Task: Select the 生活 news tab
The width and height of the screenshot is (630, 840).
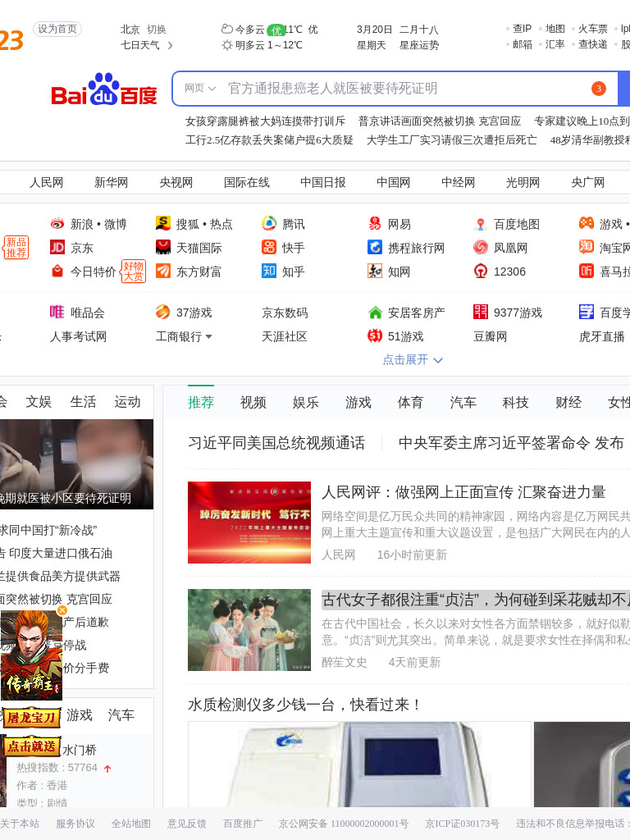Action: point(83,402)
